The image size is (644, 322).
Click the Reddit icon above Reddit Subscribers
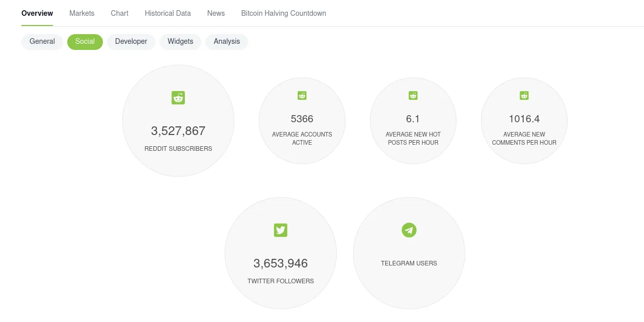pyautogui.click(x=178, y=98)
